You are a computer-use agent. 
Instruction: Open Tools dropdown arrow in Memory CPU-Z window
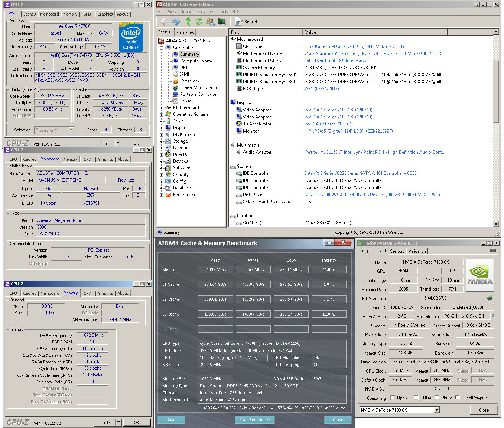coord(118,422)
